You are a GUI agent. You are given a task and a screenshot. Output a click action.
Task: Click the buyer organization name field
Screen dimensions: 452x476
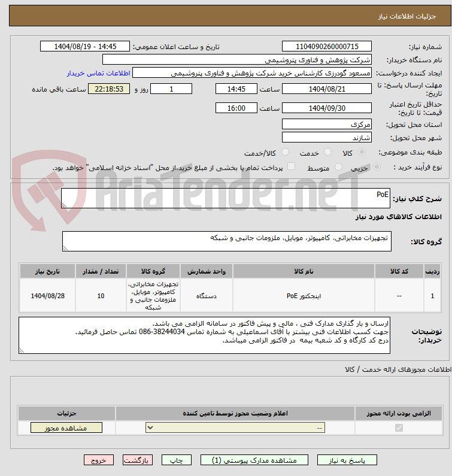[x=237, y=60]
